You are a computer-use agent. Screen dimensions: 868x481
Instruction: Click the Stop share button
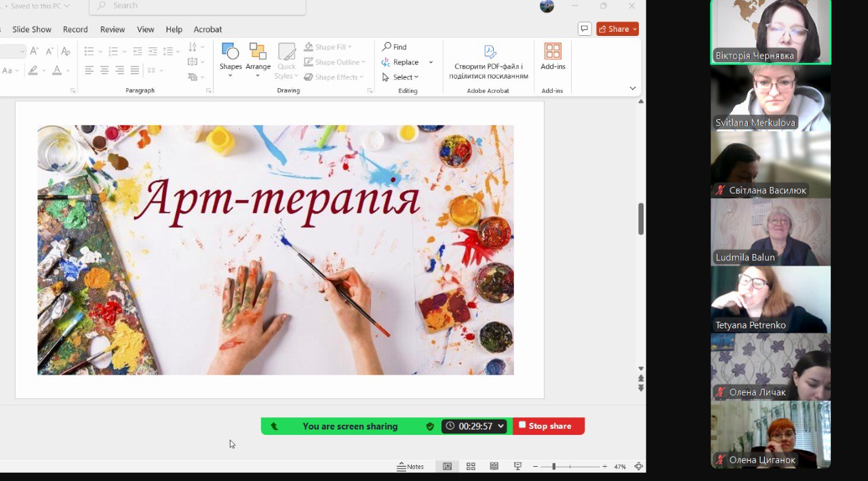549,426
